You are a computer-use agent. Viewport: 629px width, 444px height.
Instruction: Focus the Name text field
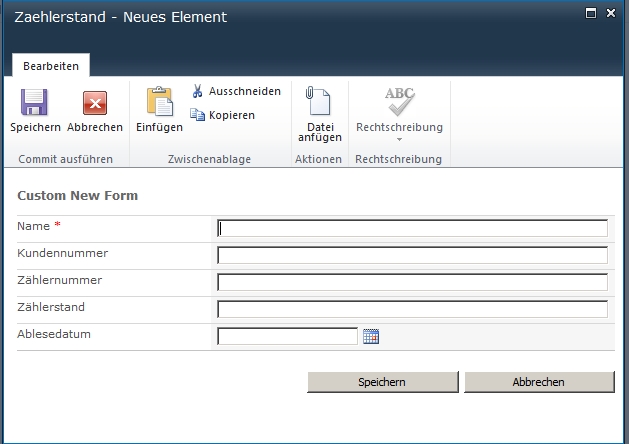pos(412,228)
